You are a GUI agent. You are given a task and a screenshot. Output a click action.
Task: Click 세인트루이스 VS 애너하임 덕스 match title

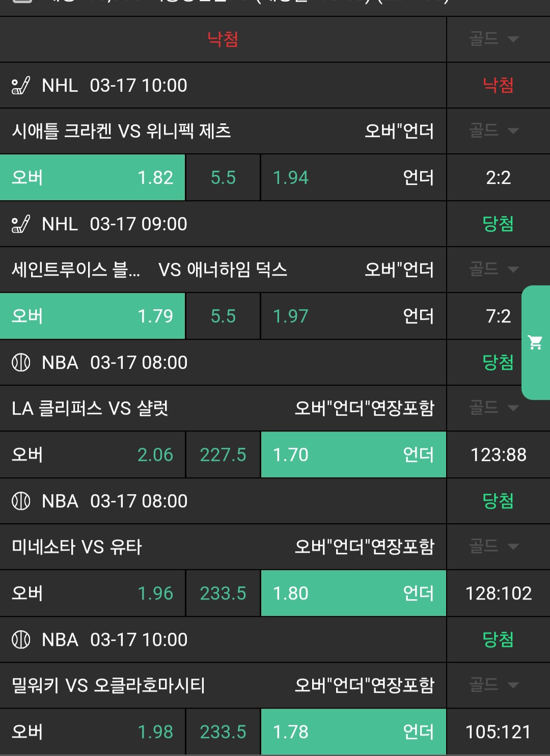pyautogui.click(x=149, y=269)
